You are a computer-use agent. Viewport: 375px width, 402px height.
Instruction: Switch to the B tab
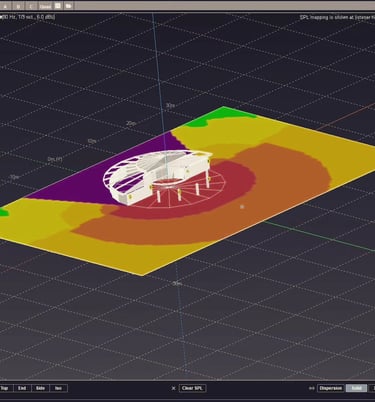tap(18, 6)
